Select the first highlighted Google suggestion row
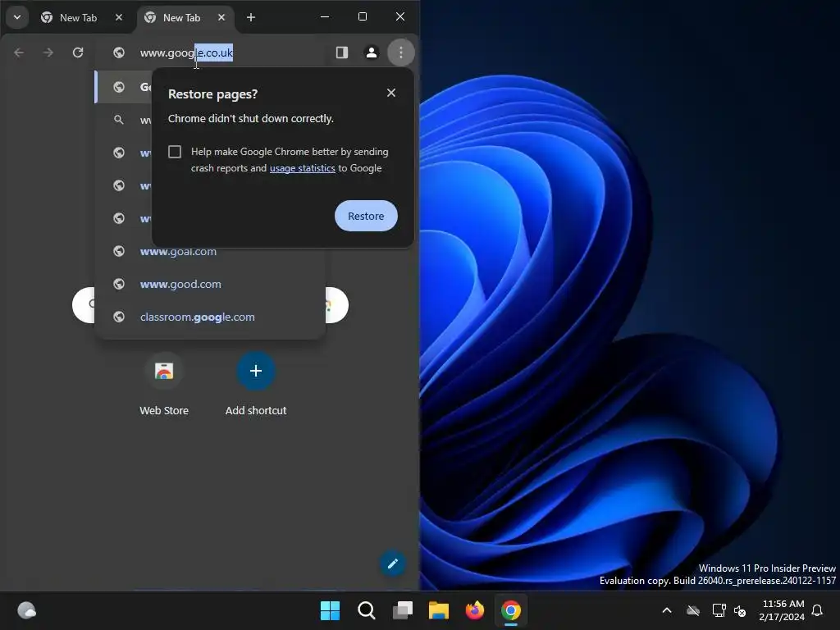 [123, 87]
